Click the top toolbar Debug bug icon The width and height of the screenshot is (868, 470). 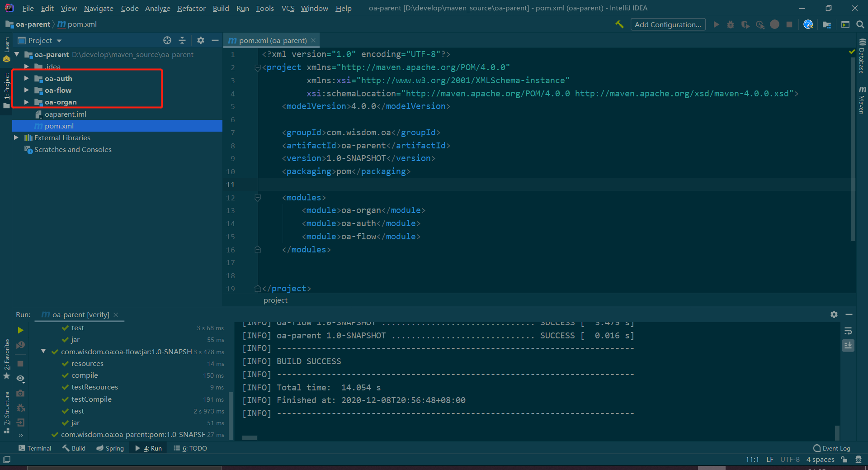click(731, 24)
